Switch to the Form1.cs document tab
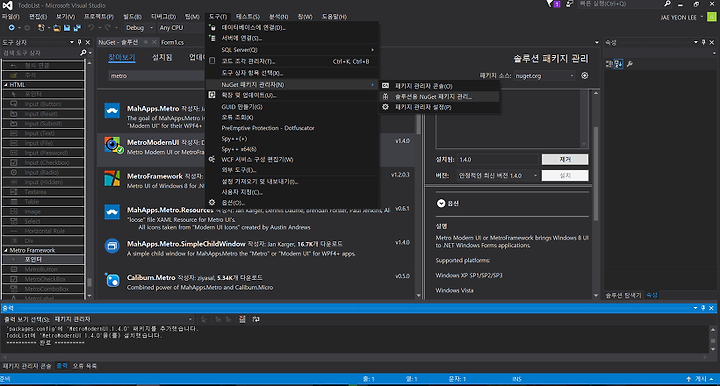 click(x=172, y=42)
